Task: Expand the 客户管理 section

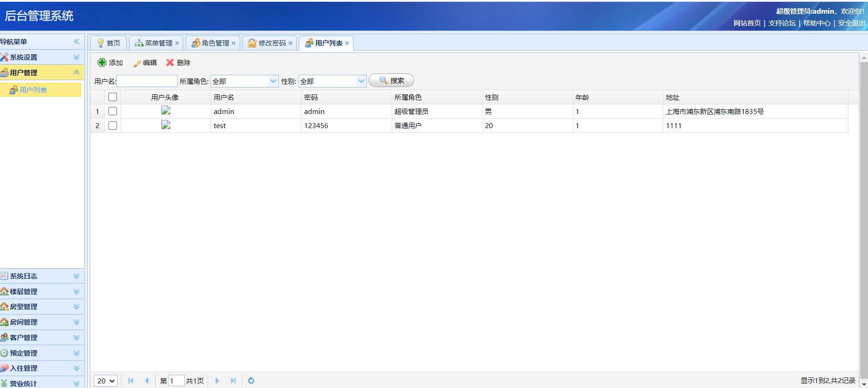Action: coord(77,337)
